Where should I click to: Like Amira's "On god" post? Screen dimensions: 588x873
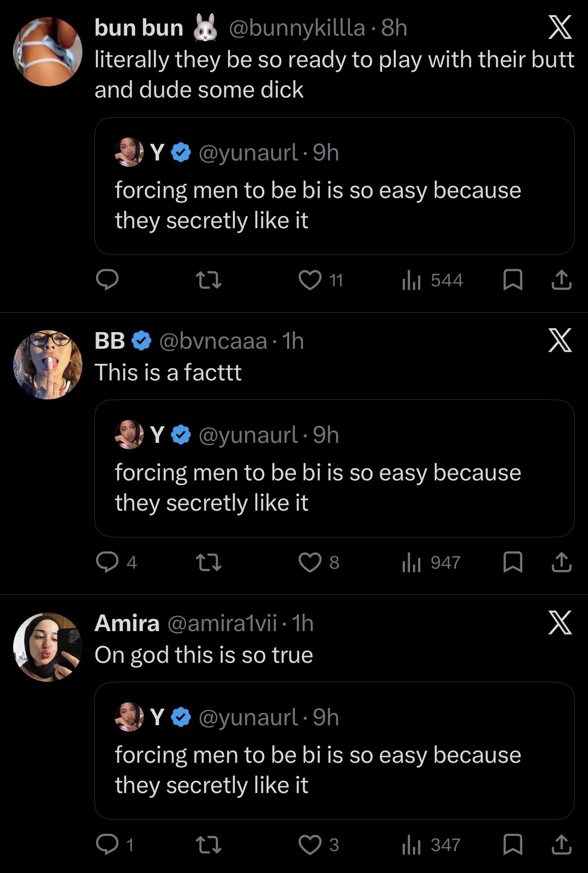coord(310,844)
